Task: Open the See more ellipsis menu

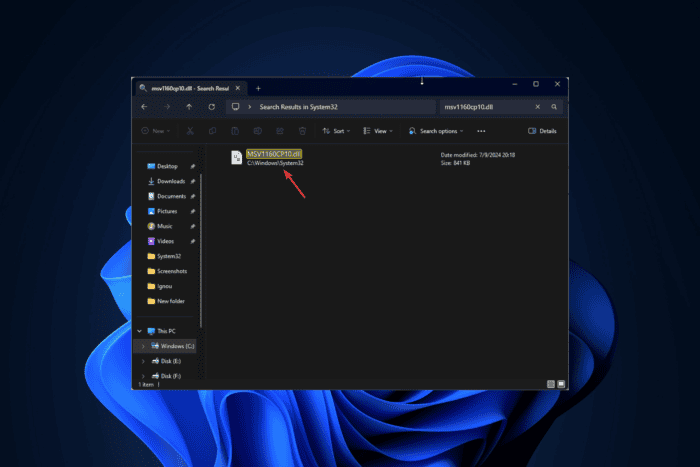Action: [481, 131]
